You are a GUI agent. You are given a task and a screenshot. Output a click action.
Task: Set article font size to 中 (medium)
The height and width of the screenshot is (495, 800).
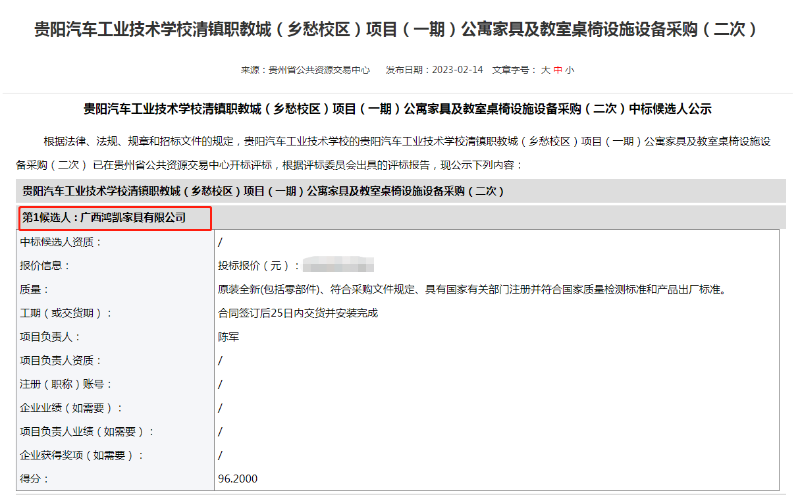tap(557, 70)
